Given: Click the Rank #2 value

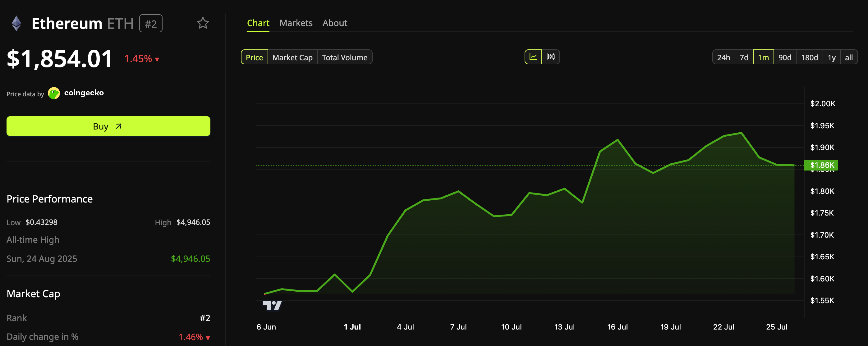Looking at the screenshot, I should tap(205, 318).
